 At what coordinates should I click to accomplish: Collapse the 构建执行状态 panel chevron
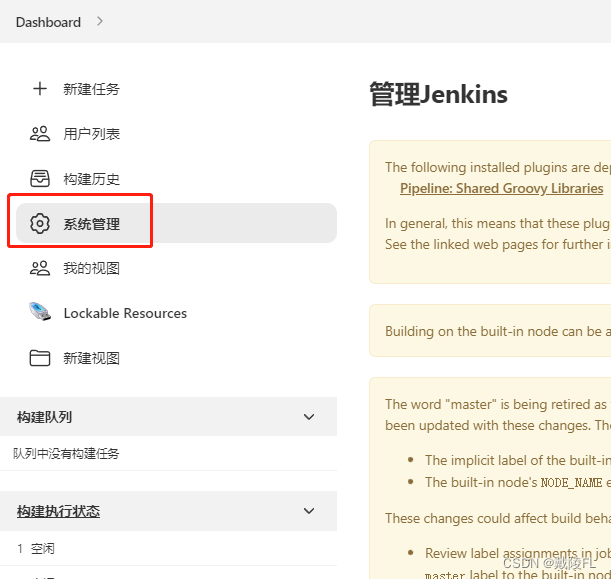[x=309, y=511]
